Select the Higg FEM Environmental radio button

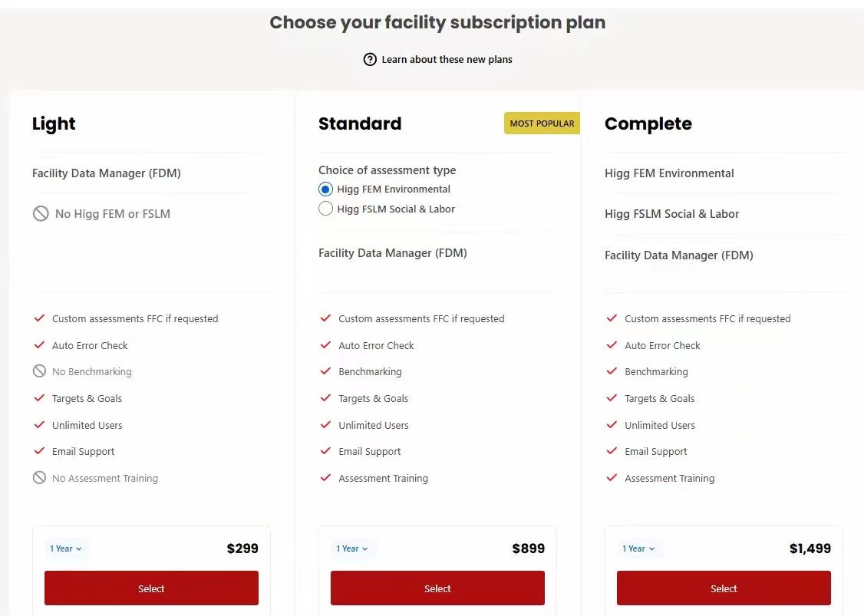pos(326,189)
